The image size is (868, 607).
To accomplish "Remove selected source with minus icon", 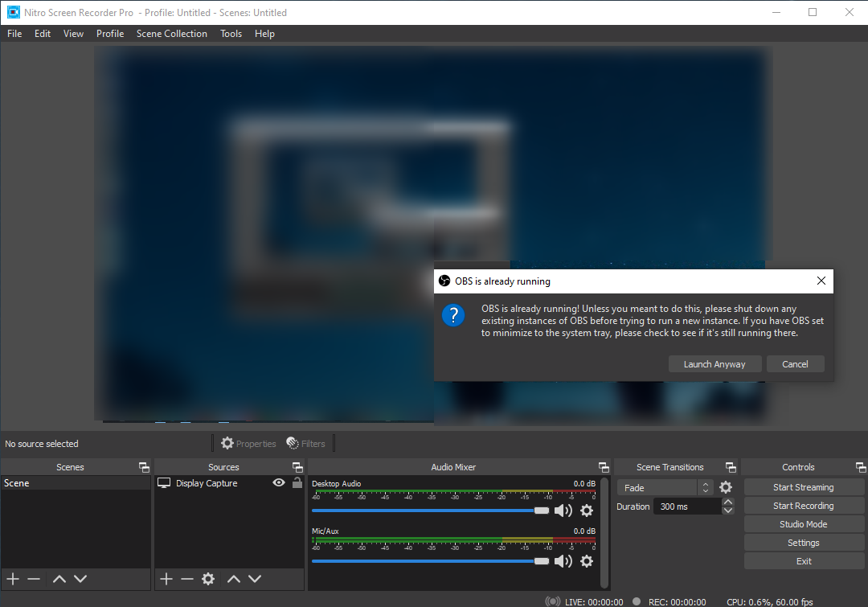I will pos(187,579).
